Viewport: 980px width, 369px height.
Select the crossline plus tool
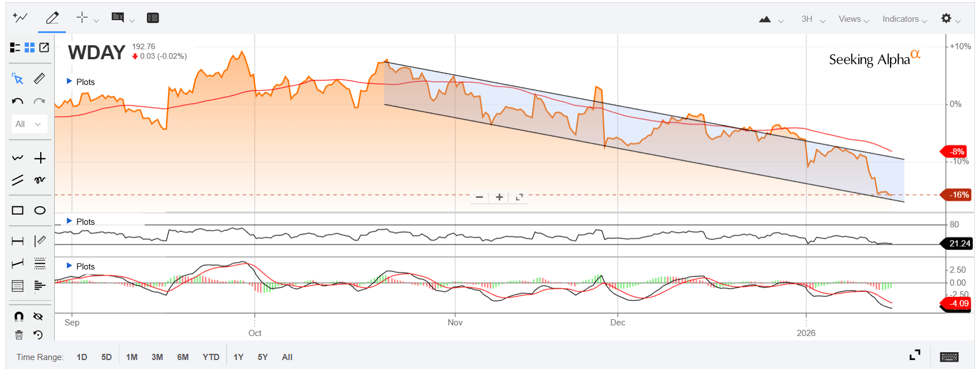point(40,158)
